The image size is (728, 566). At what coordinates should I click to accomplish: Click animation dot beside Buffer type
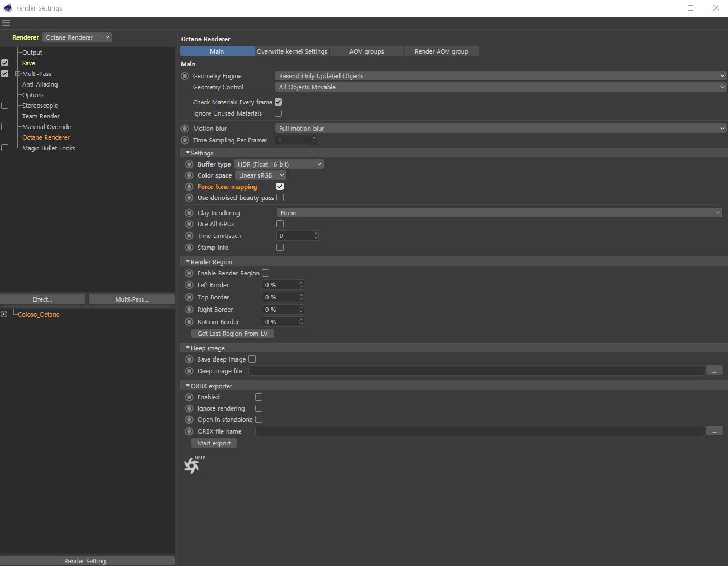(x=189, y=164)
